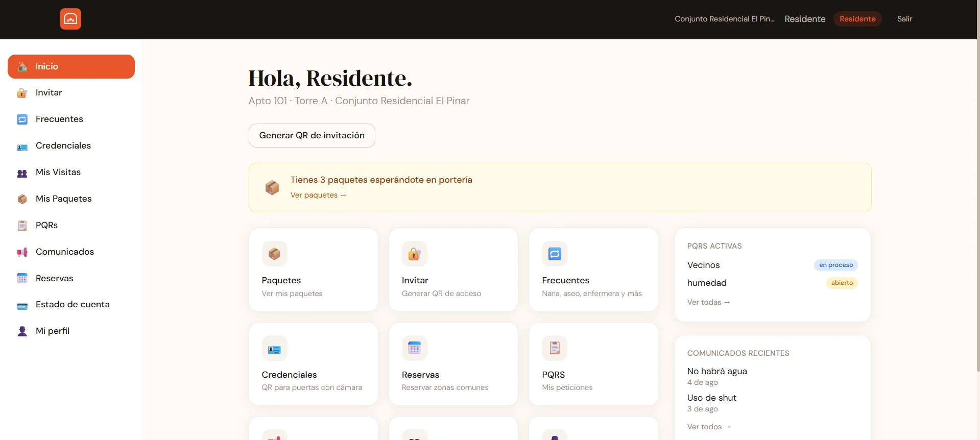The width and height of the screenshot is (980, 440).
Task: Click the calendar icon on Reservas card
Action: pyautogui.click(x=415, y=348)
